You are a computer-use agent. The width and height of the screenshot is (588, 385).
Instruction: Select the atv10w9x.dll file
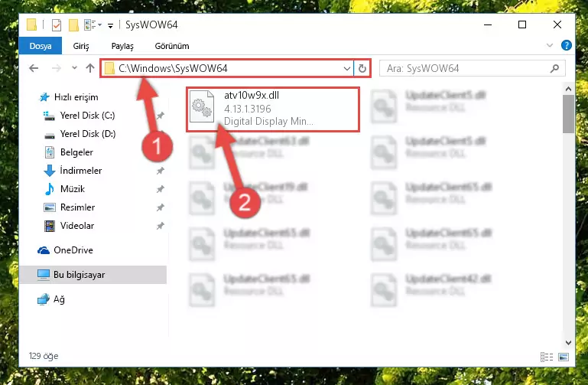[273, 109]
